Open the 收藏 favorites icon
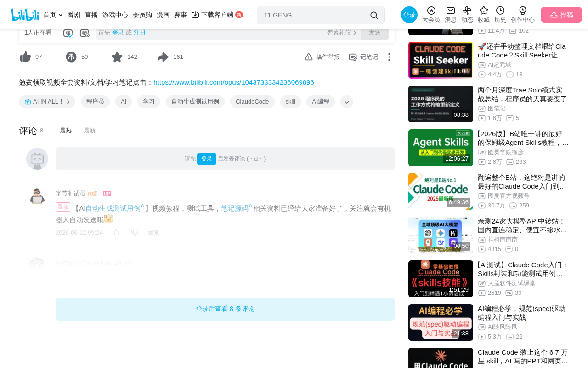 484,11
